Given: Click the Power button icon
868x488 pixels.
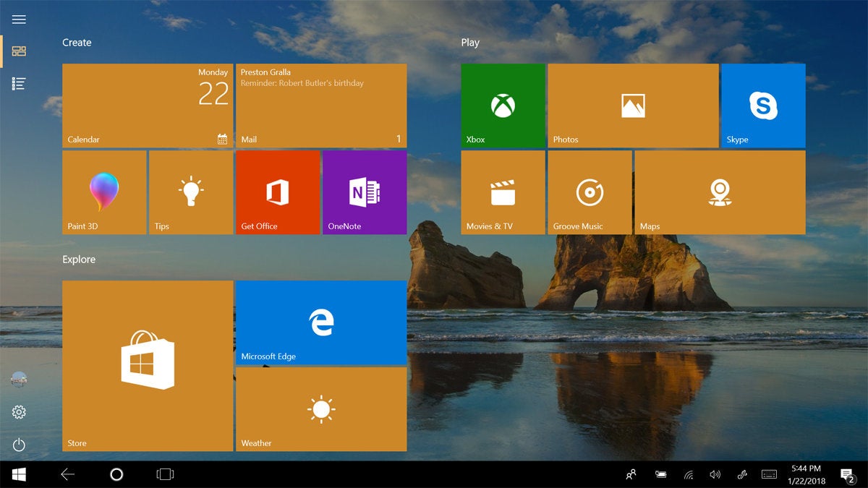Looking at the screenshot, I should (x=19, y=445).
